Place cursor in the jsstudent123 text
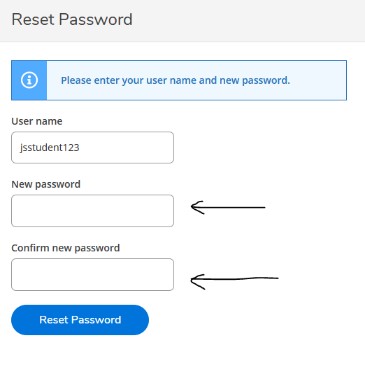Viewport: 365px width, 383px height. pos(50,147)
